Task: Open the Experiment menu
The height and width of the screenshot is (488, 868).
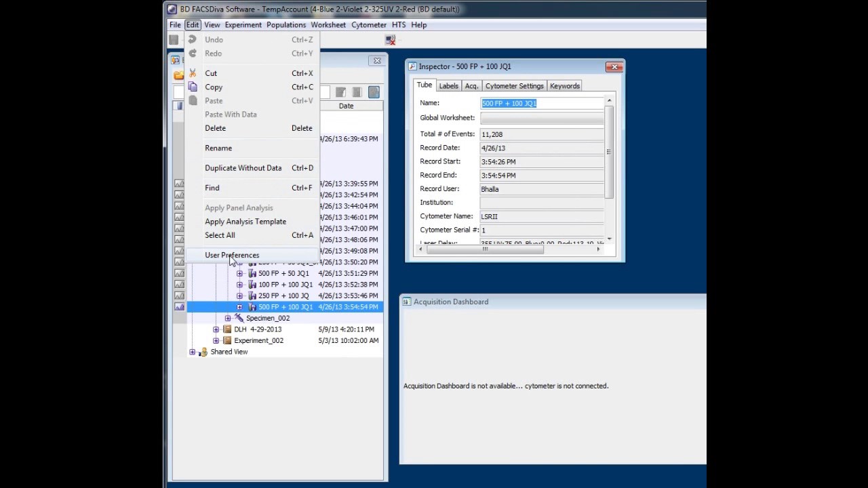Action: tap(243, 25)
